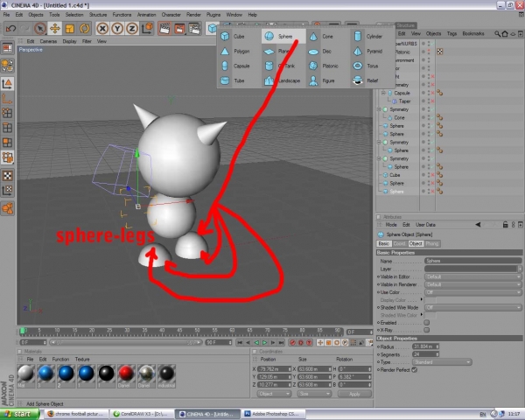Click the coordinate system icon

(x=147, y=29)
